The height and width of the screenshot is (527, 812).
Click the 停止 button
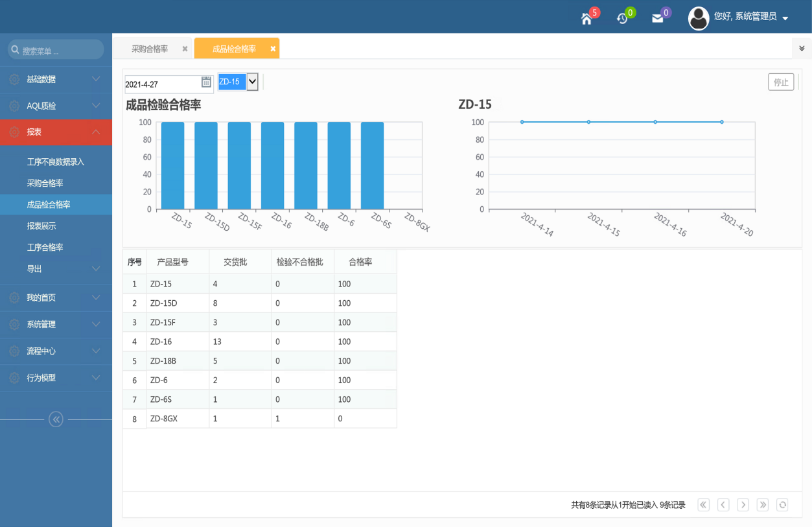coord(781,82)
